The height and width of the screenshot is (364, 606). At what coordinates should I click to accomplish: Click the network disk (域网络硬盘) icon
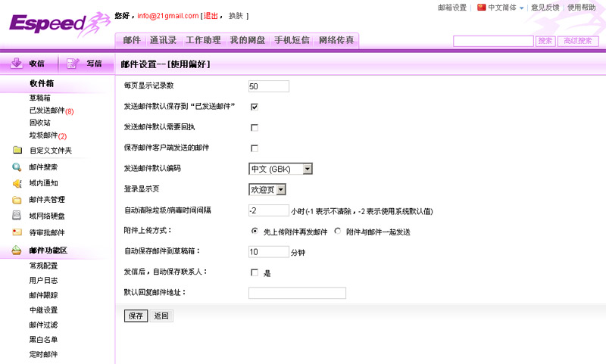[17, 216]
